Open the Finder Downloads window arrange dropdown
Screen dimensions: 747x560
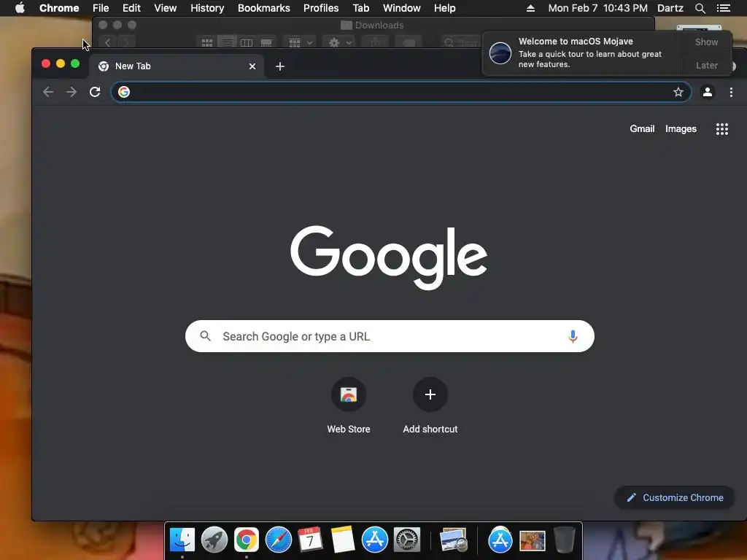(300, 42)
